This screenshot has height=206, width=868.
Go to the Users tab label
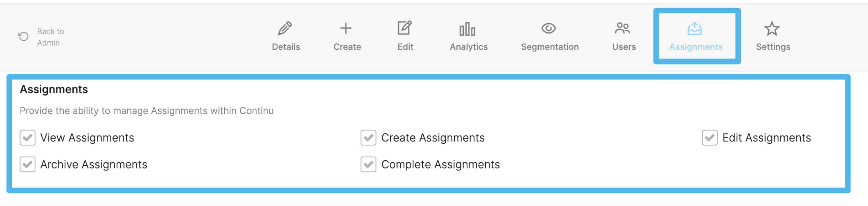pyautogui.click(x=624, y=47)
